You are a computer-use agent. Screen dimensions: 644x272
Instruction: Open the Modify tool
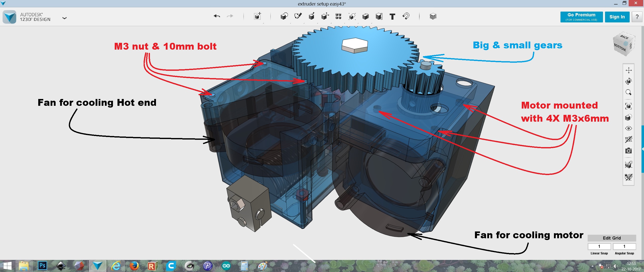click(x=325, y=16)
